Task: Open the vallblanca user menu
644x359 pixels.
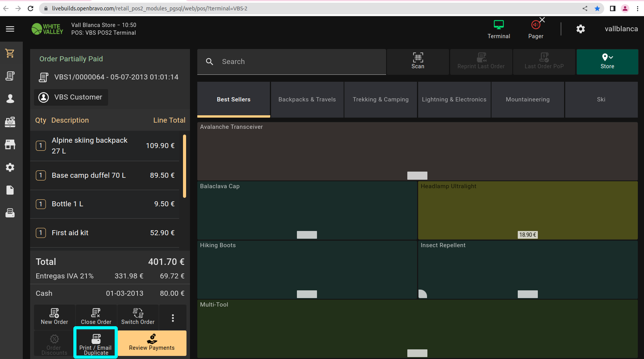Action: tap(621, 29)
